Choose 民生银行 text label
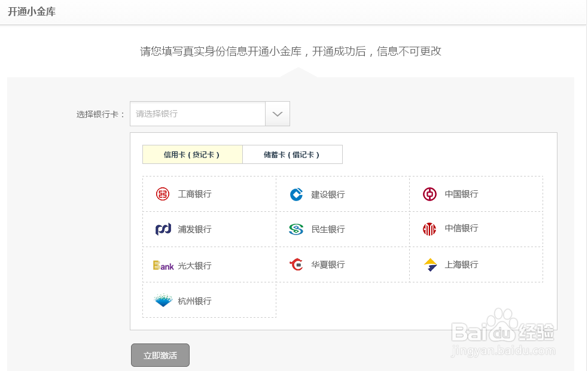588x371 pixels. pos(328,229)
